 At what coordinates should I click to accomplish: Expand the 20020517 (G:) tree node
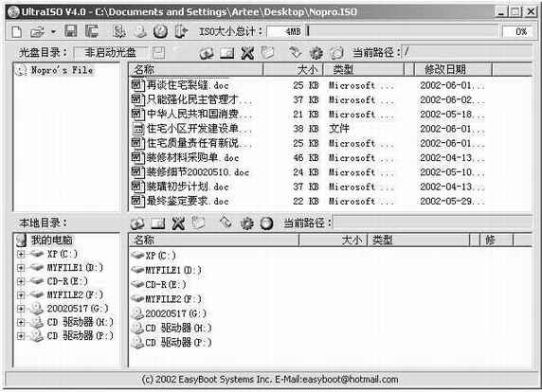[21, 309]
